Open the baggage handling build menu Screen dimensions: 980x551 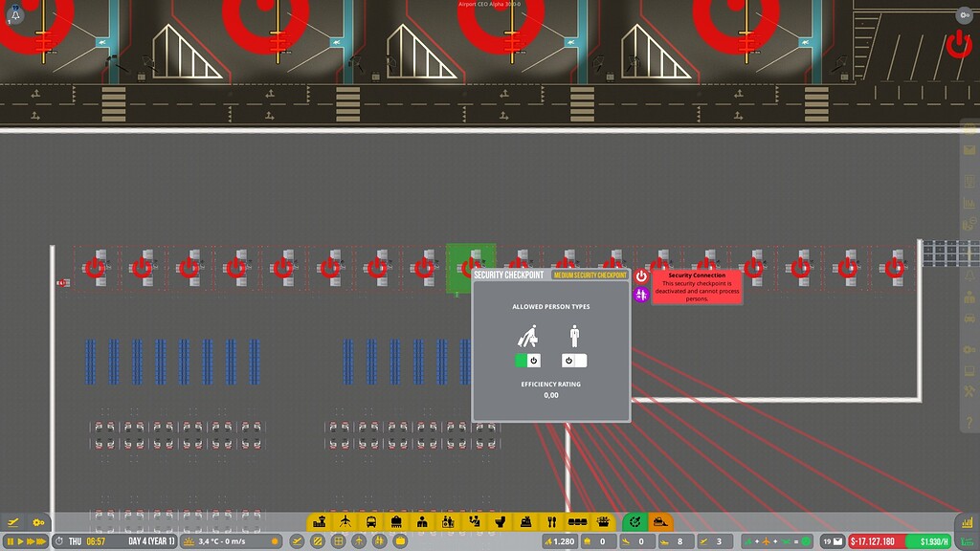pyautogui.click(x=396, y=521)
